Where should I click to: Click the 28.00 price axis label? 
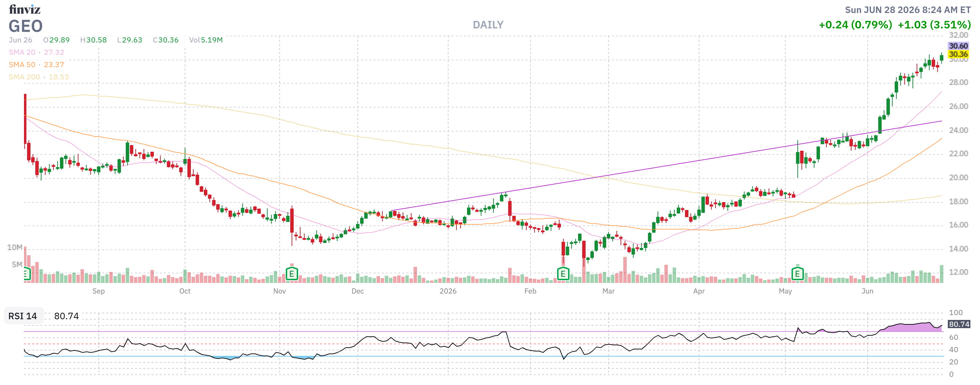[958, 83]
